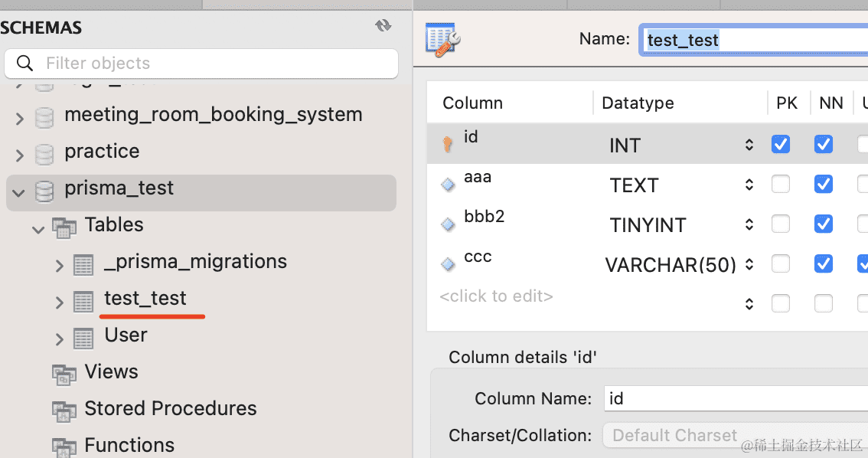
Task: Click the Functions folder icon
Action: [64, 446]
